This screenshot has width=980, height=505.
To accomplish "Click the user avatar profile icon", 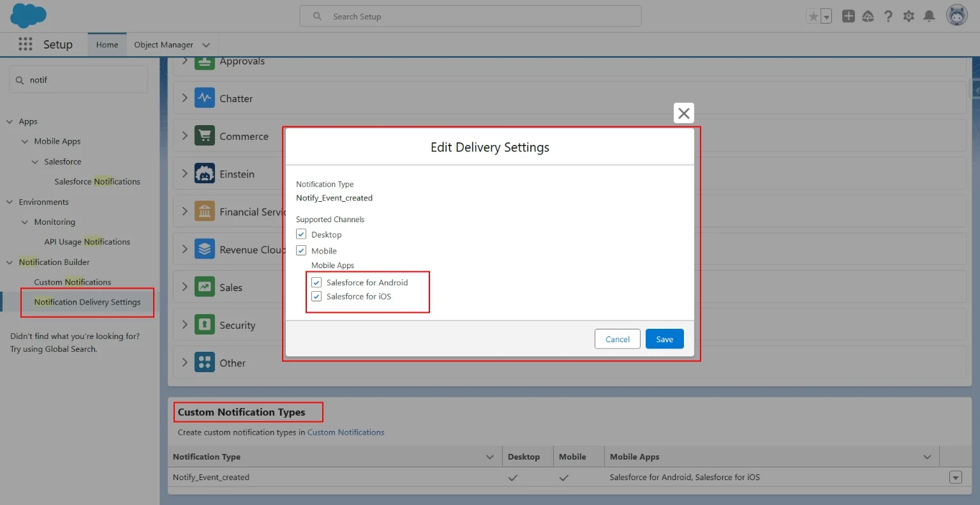I will [956, 15].
